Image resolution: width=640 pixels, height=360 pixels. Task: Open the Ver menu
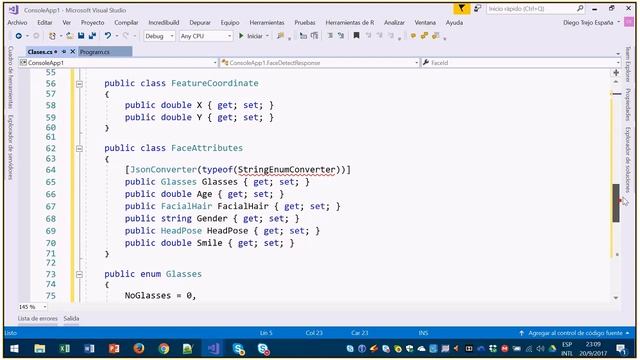(x=67, y=22)
